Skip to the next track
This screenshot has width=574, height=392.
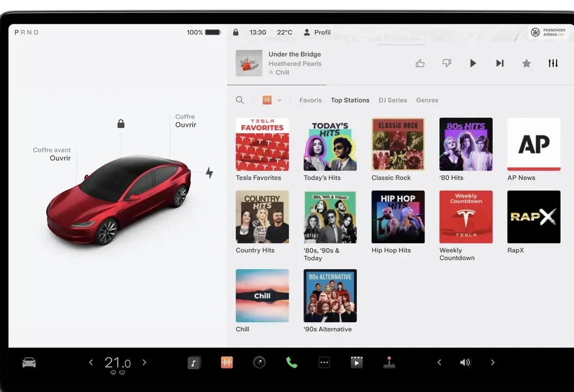click(x=500, y=63)
